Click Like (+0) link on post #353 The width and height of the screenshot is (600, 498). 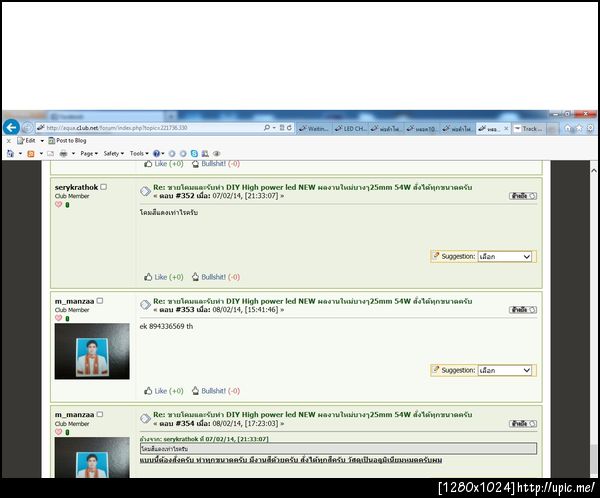pyautogui.click(x=169, y=391)
